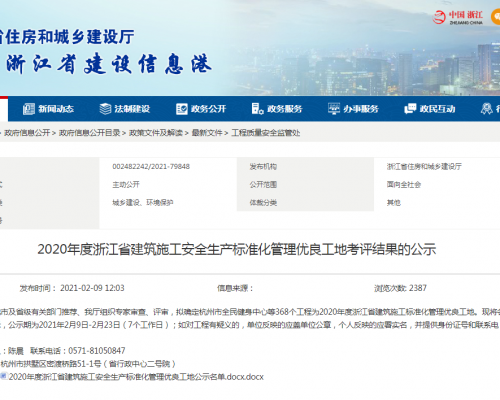The height and width of the screenshot is (400, 500).
Task: Click the 体裁分类 label cell
Action: click(x=263, y=202)
